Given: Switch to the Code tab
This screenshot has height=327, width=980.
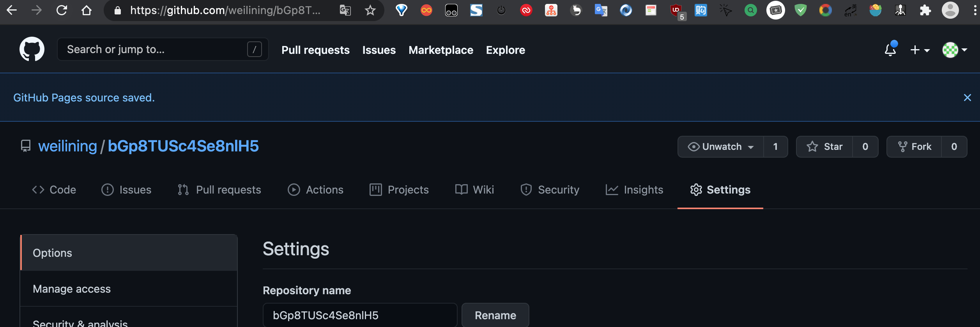Looking at the screenshot, I should point(54,190).
